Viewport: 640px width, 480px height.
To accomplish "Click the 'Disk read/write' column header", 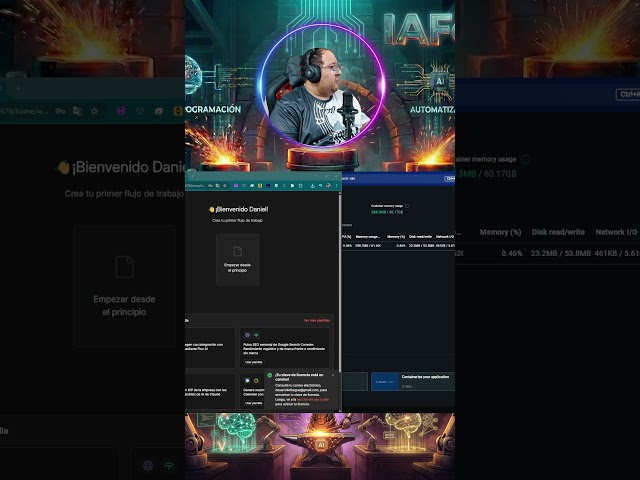I will [420, 237].
